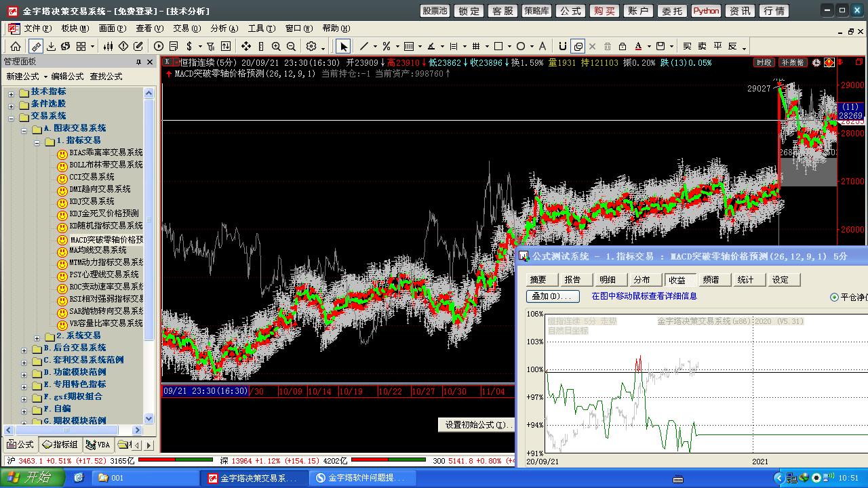Open 分析(A) menu

tap(224, 28)
